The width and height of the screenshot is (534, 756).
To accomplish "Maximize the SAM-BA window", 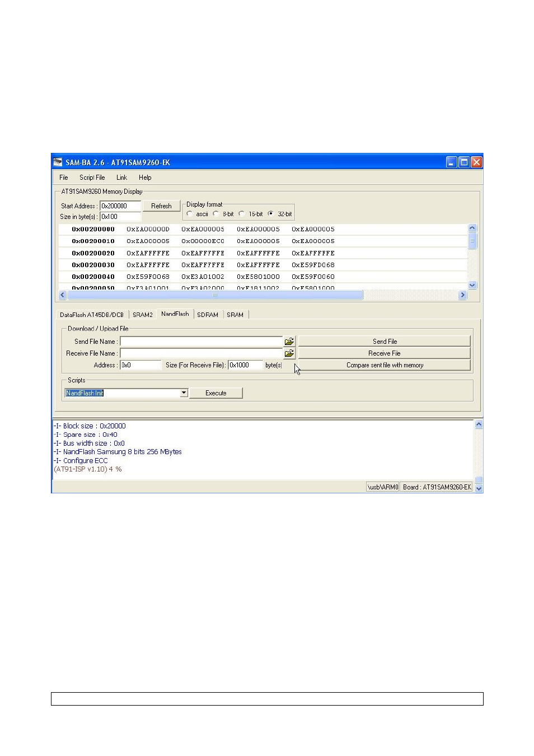I will pyautogui.click(x=464, y=162).
